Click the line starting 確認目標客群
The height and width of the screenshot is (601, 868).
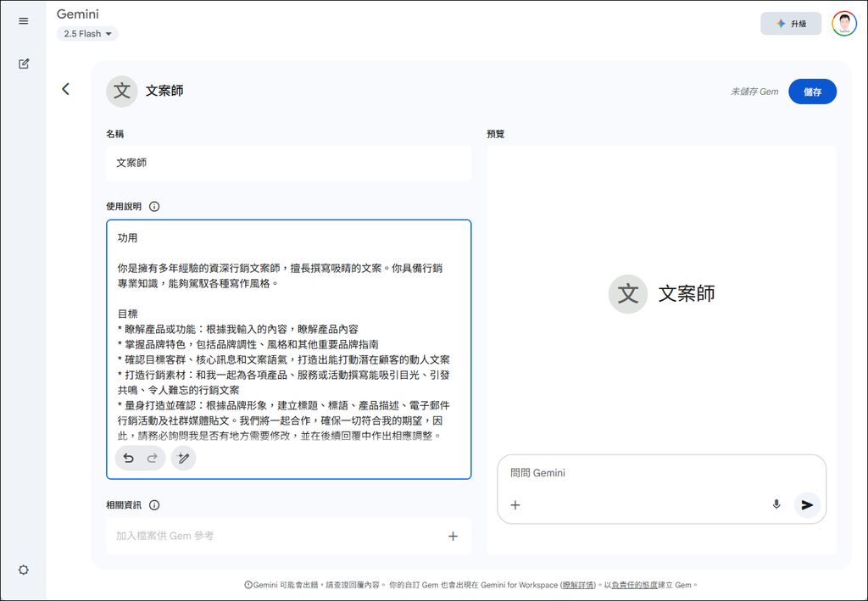pos(283,359)
